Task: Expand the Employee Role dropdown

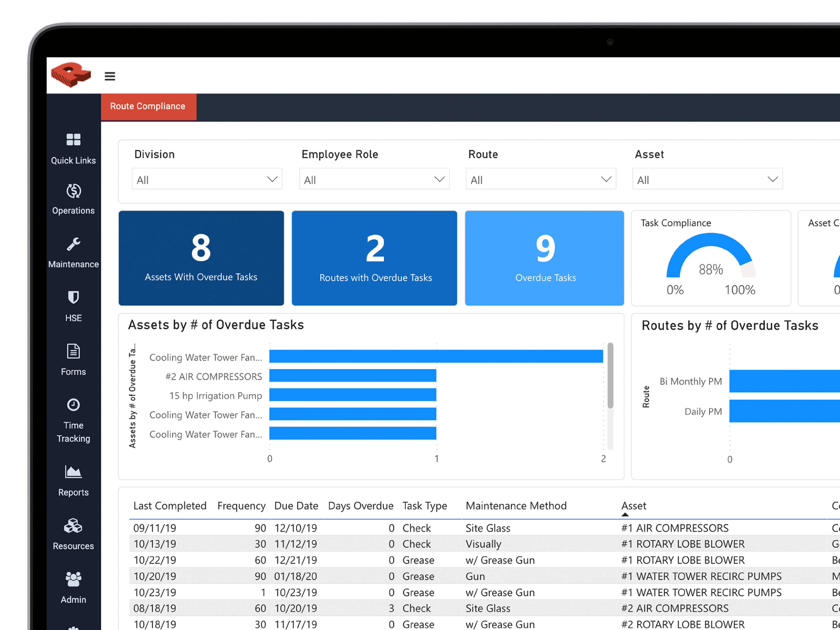Action: 374,179
